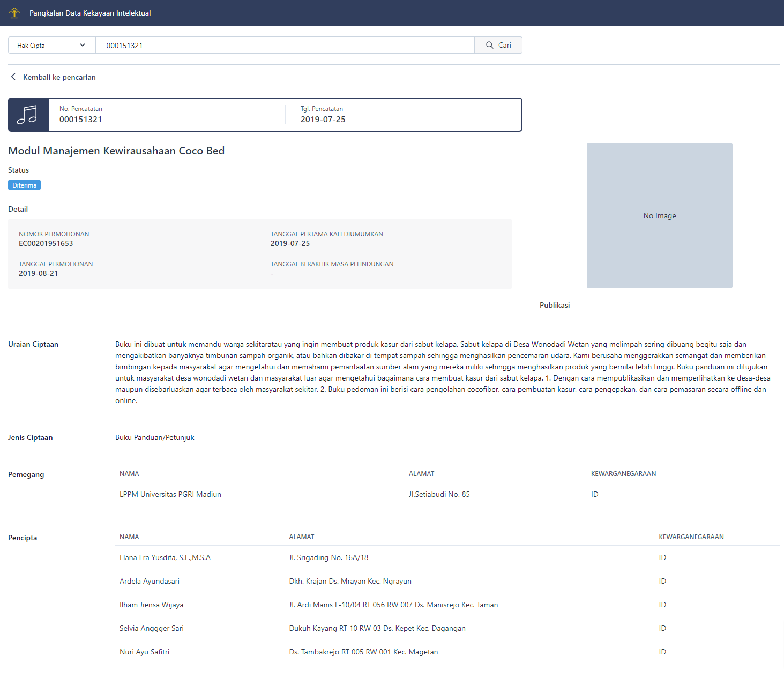Click address Jl. Srigading No. 16A/18
The width and height of the screenshot is (784, 678).
pos(329,557)
